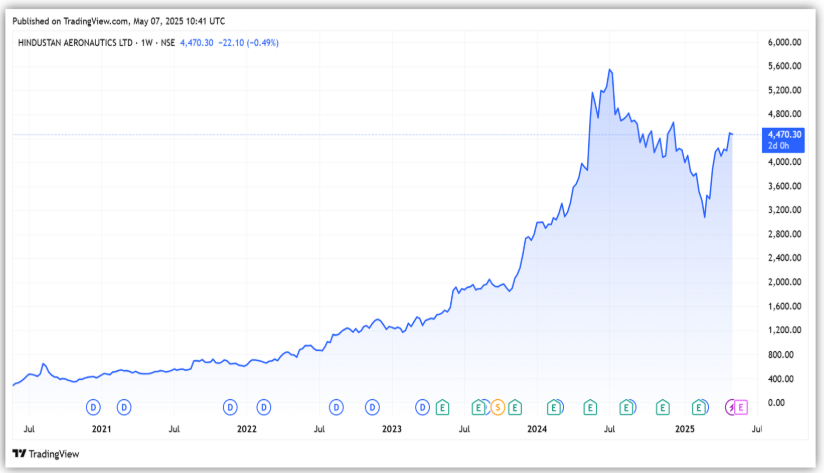Click the green earnings marker right after the 2025 label

700,407
